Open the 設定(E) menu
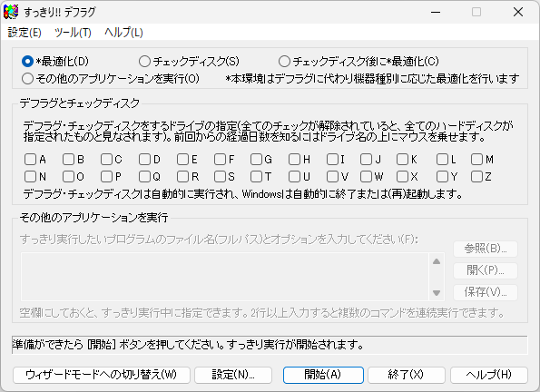The height and width of the screenshot is (392, 540). pyautogui.click(x=25, y=33)
